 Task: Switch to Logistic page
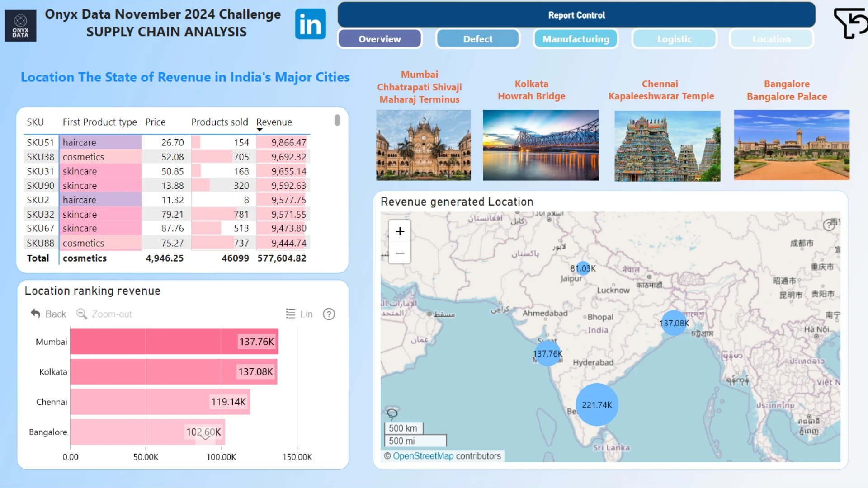click(675, 39)
